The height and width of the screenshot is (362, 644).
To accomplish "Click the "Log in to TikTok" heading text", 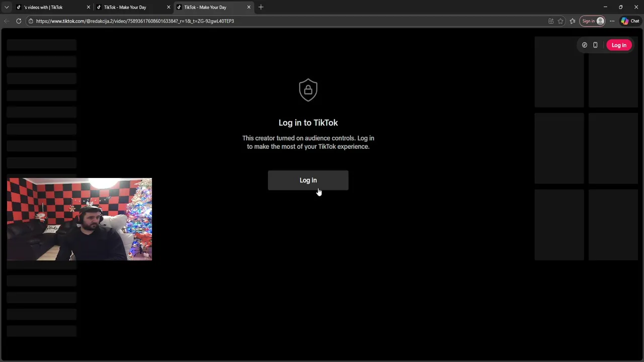I will tap(308, 123).
